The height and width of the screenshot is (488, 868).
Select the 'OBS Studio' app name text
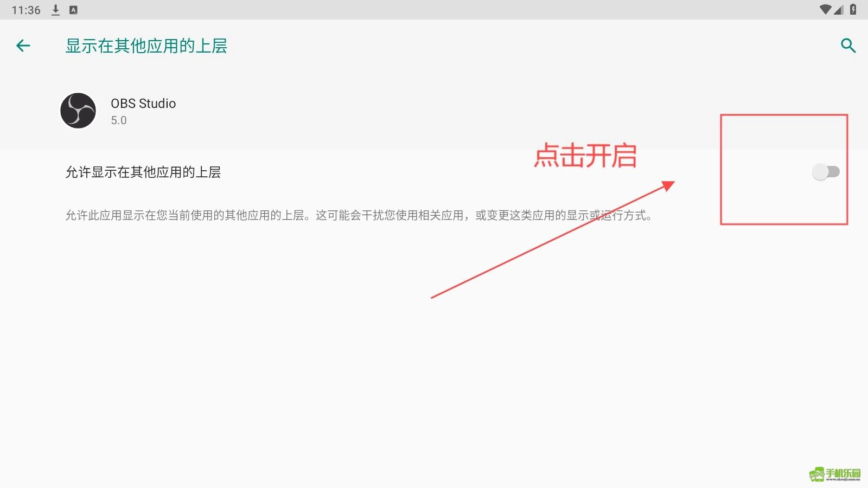pyautogui.click(x=143, y=104)
